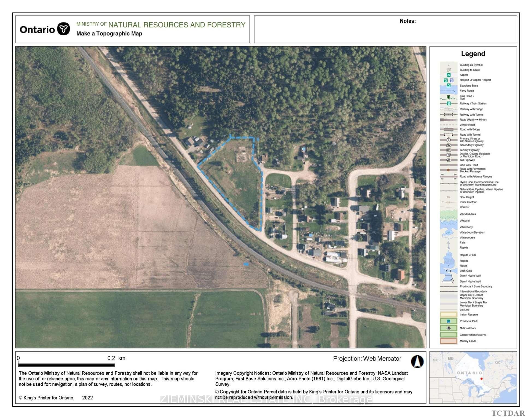532x419 pixels.
Task: Click the 'Wetland' legend label
Action: pos(465,221)
